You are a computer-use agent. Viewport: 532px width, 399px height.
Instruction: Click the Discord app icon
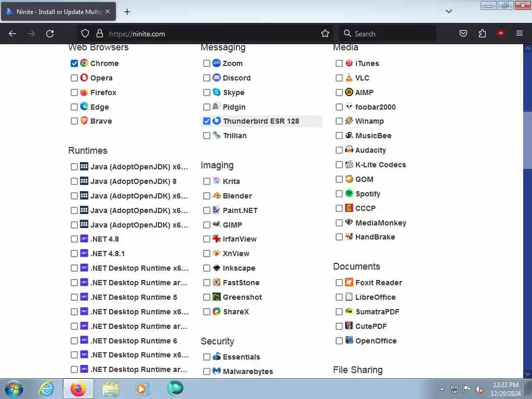click(x=217, y=78)
